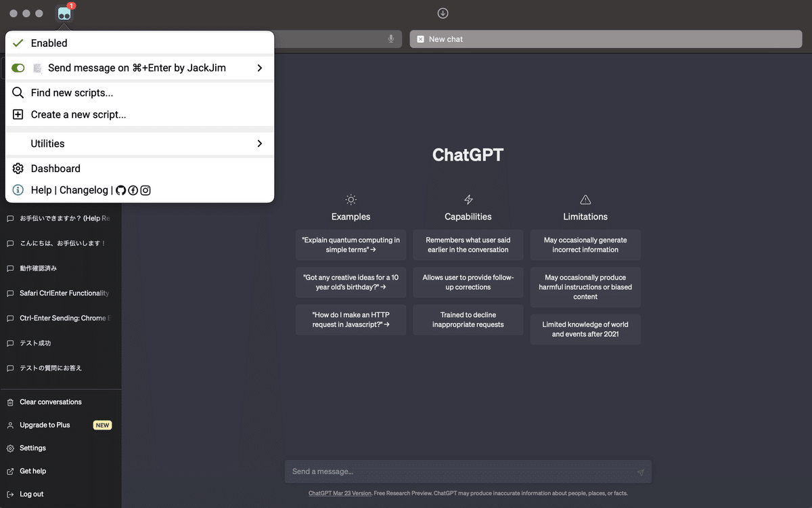The height and width of the screenshot is (508, 812).
Task: Click the microphone icon in the address bar
Action: (x=391, y=39)
